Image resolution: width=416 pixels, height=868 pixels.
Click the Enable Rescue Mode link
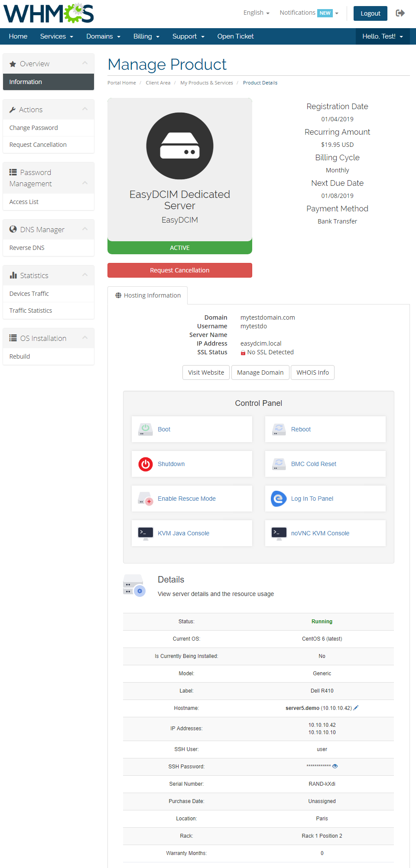pos(187,499)
